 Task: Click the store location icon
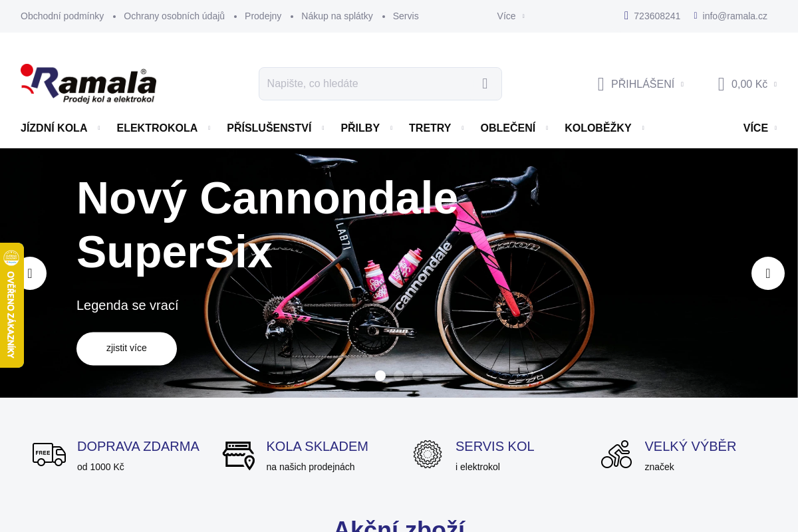[239, 456]
